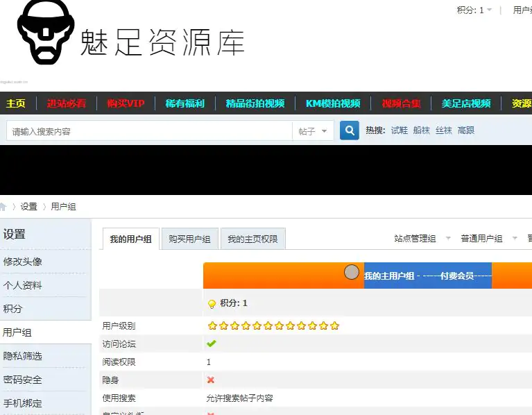The height and width of the screenshot is (415, 532).
Task: Click 用户组 in the breadcrumb
Action: click(63, 206)
